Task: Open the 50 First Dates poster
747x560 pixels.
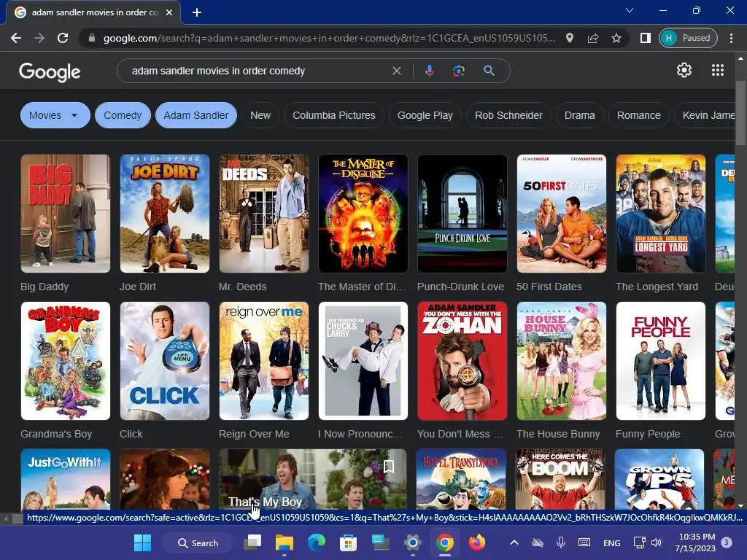Action: [x=562, y=214]
